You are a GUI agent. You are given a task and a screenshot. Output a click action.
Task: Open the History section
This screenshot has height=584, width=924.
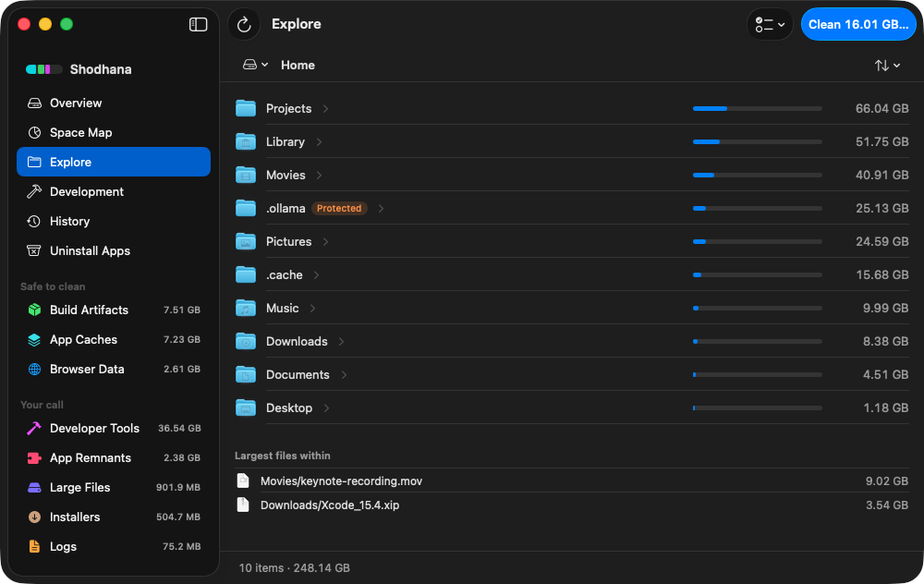tap(114, 221)
